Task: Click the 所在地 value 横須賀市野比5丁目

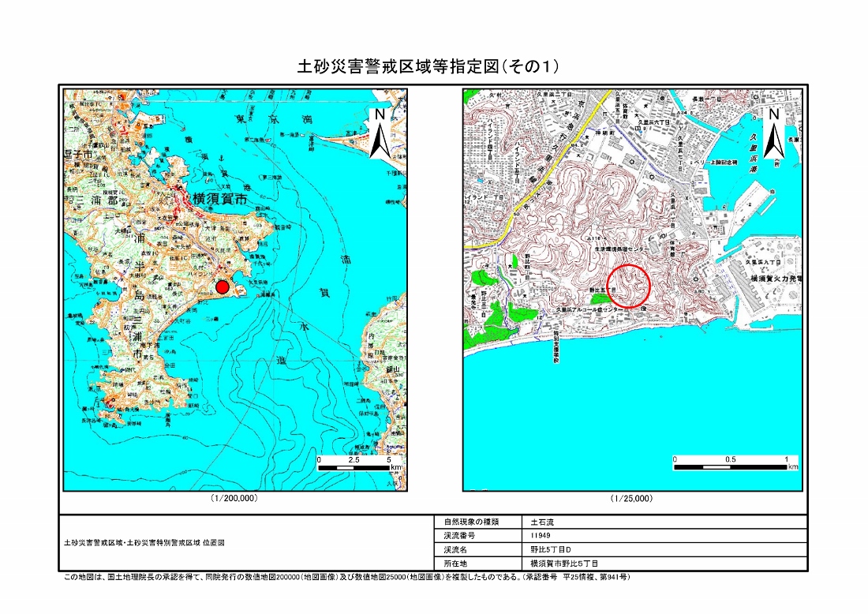Action: pyautogui.click(x=565, y=563)
